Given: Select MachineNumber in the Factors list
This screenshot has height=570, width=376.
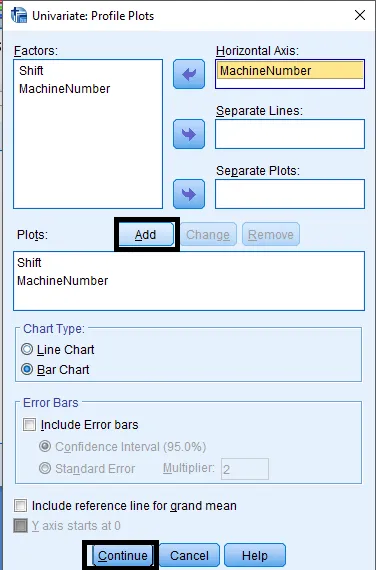Looking at the screenshot, I should [64, 89].
